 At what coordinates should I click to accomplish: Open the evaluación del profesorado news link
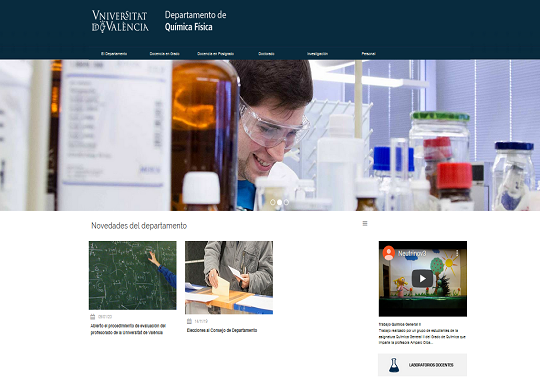[x=128, y=329]
